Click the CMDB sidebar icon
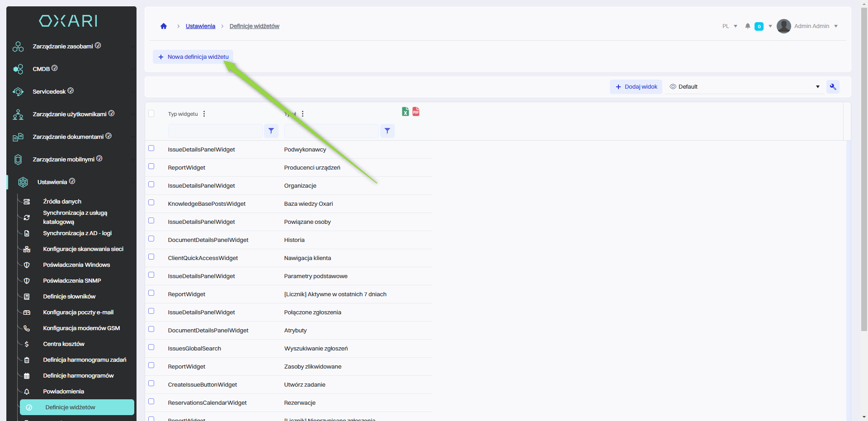 pos(18,69)
